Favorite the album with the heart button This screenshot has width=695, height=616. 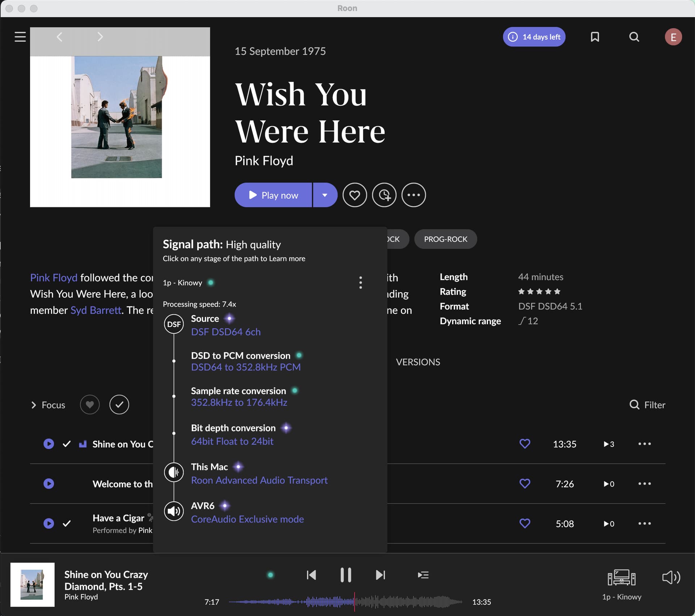click(354, 195)
